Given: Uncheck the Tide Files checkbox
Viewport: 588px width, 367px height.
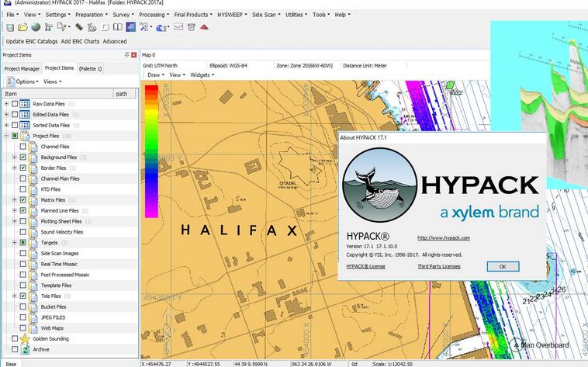Looking at the screenshot, I should tap(22, 296).
